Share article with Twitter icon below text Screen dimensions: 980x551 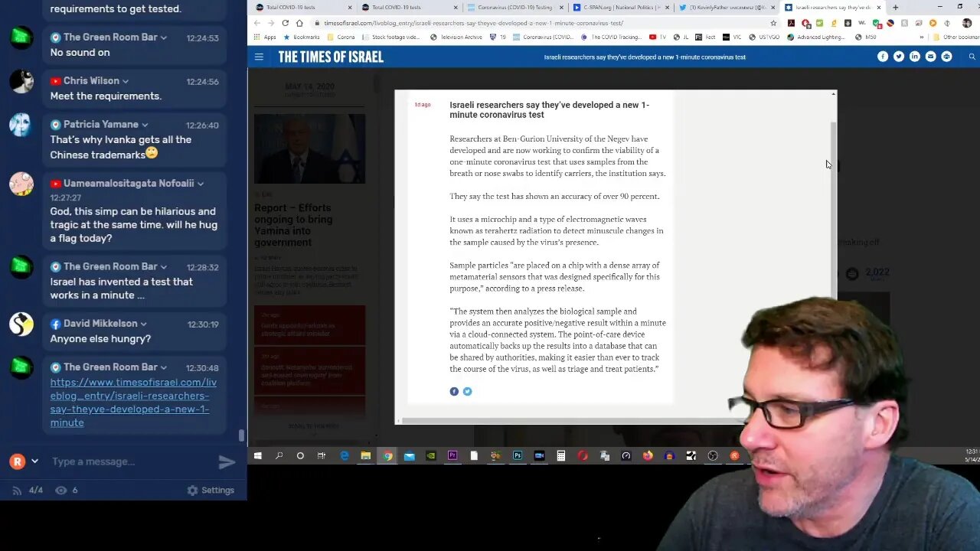coord(467,391)
